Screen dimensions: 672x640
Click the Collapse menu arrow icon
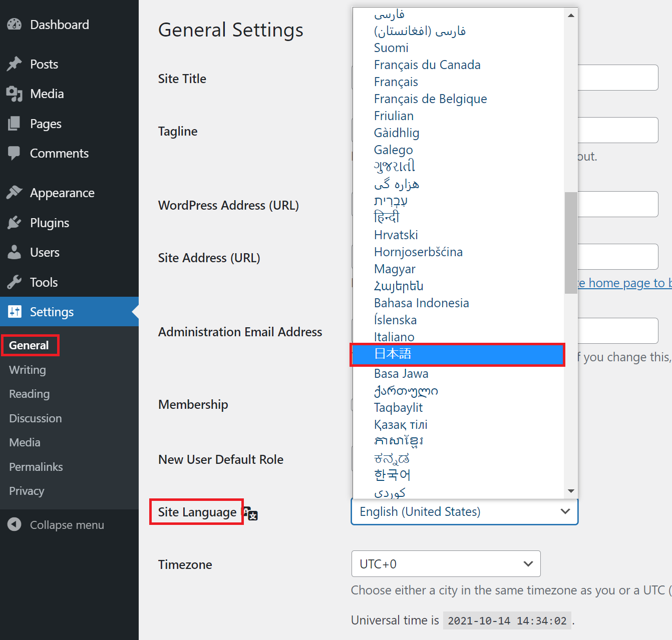pos(15,524)
